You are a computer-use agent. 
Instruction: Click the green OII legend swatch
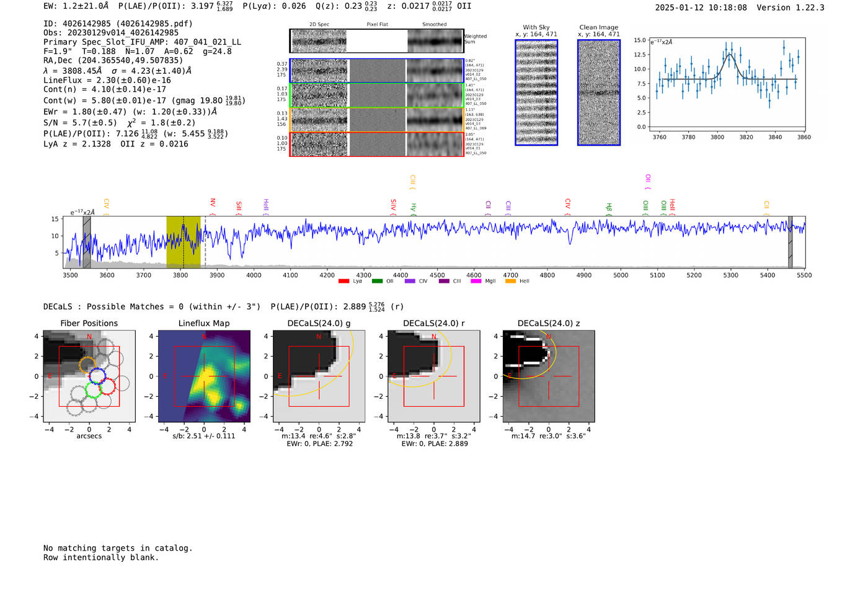tap(377, 282)
